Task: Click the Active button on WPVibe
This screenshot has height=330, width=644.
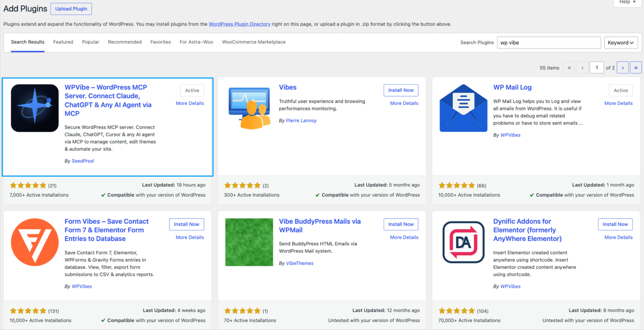Action: [192, 90]
